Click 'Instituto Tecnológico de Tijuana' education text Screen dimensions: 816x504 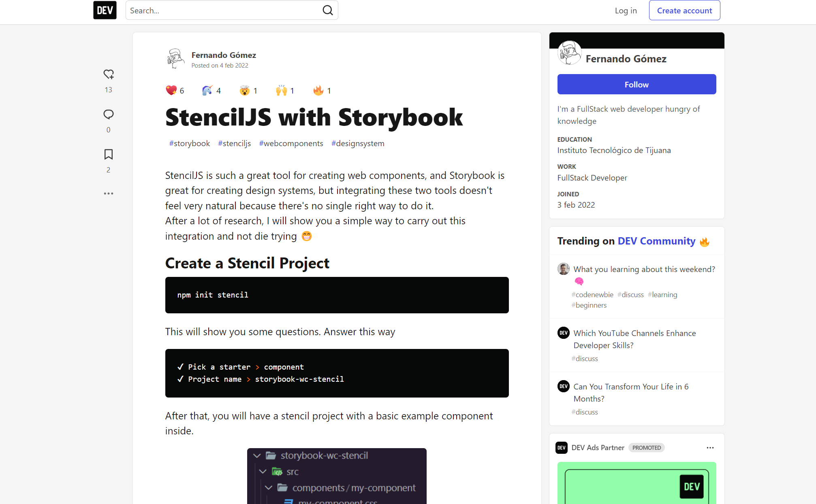(614, 150)
